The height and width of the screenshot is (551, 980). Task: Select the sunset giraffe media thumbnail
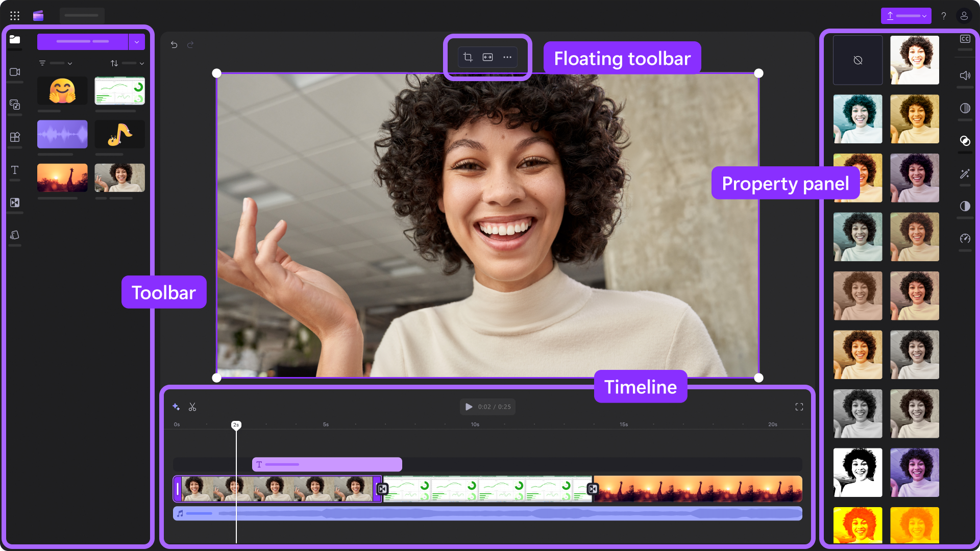tap(62, 178)
